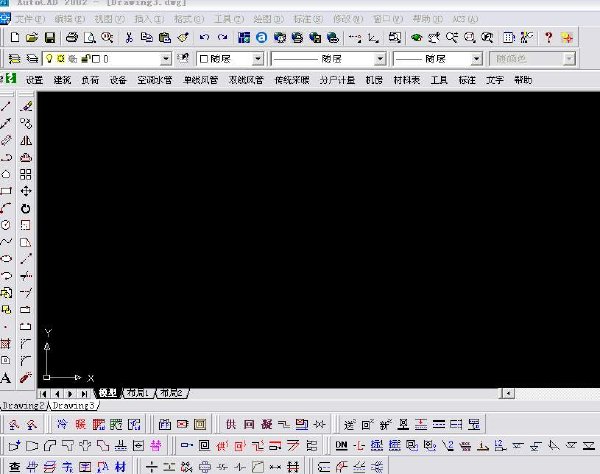The height and width of the screenshot is (474, 600).
Task: Switch to the Drawing2 document tab
Action: point(23,406)
